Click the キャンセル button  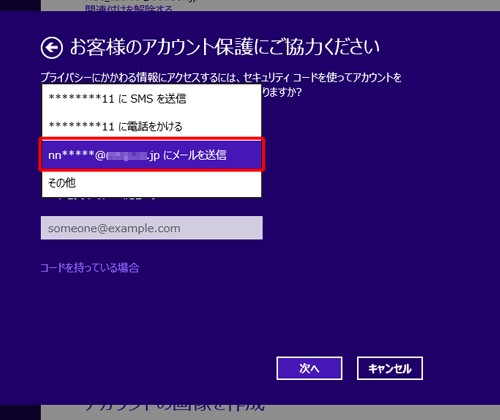pos(390,368)
